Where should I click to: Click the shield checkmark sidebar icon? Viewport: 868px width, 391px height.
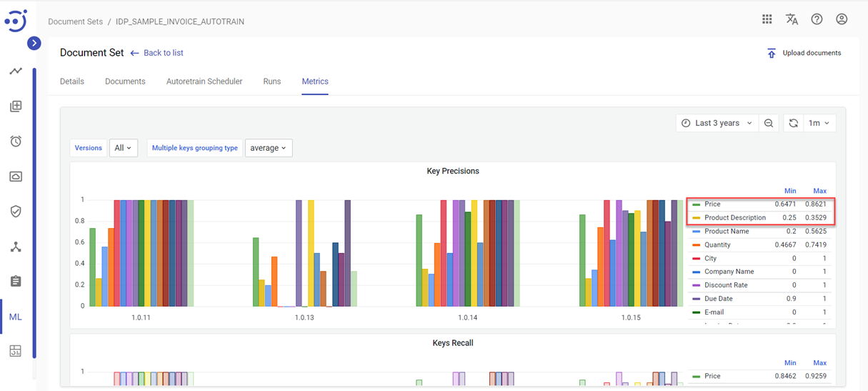(x=16, y=212)
